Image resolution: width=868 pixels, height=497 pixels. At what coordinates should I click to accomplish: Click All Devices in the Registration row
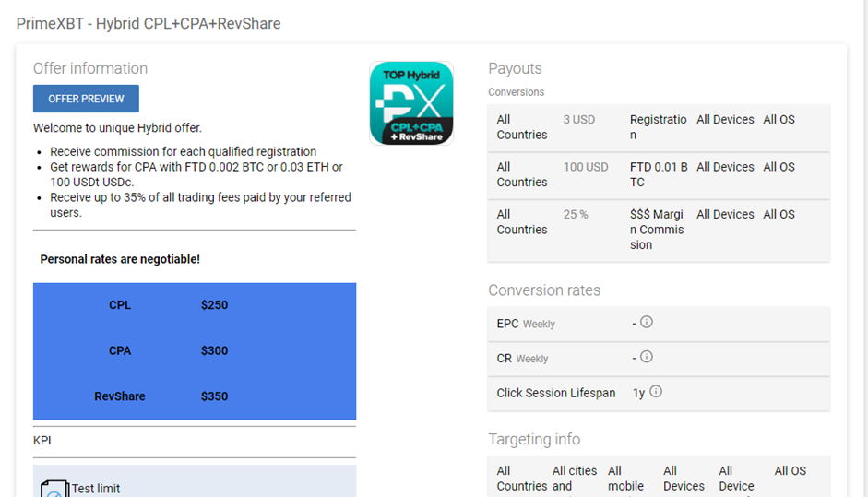coord(725,120)
